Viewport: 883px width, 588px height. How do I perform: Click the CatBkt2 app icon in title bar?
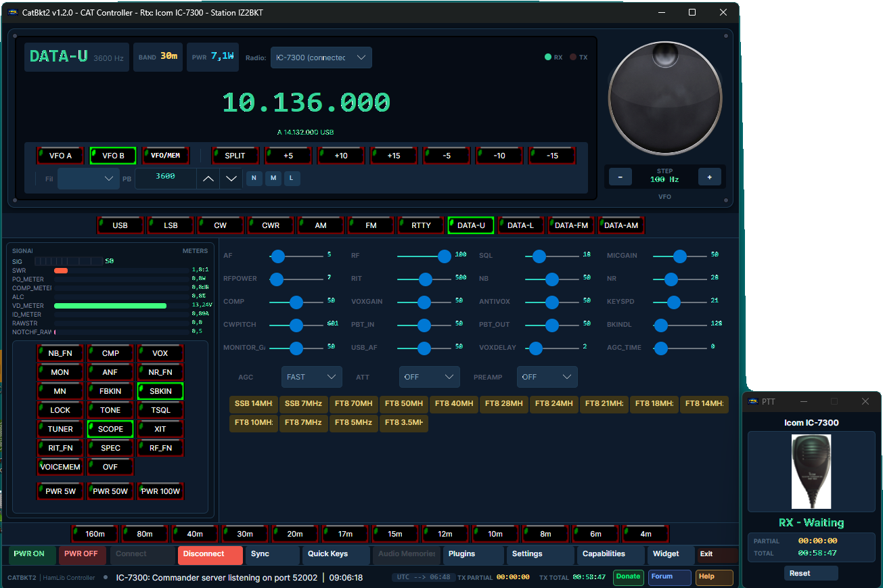12,12
